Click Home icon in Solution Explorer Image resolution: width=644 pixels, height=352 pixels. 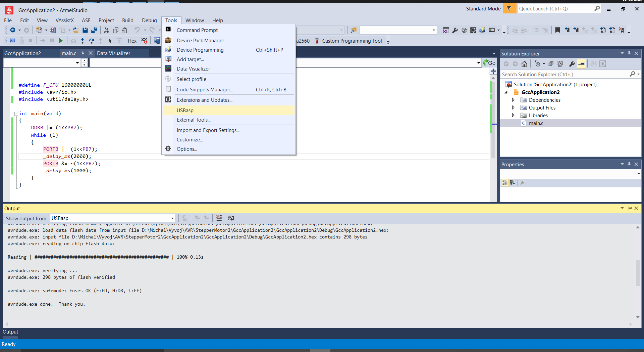[x=524, y=64]
